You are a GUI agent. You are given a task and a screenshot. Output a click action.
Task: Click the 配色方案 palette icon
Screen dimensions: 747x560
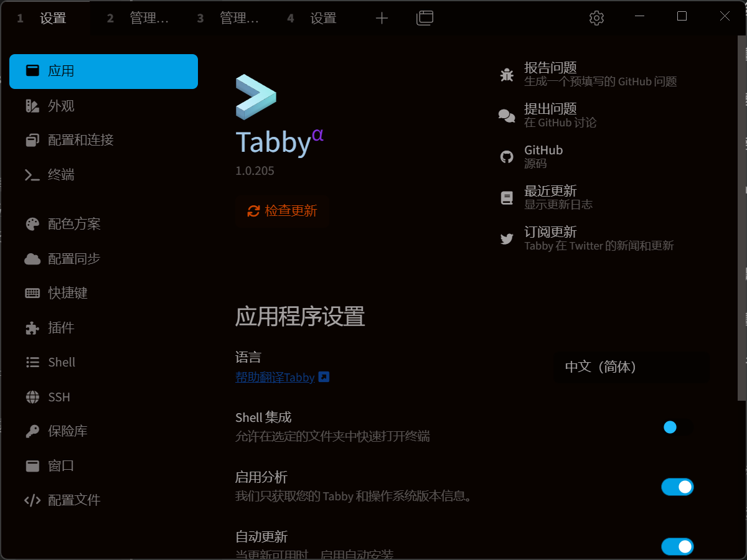[32, 224]
